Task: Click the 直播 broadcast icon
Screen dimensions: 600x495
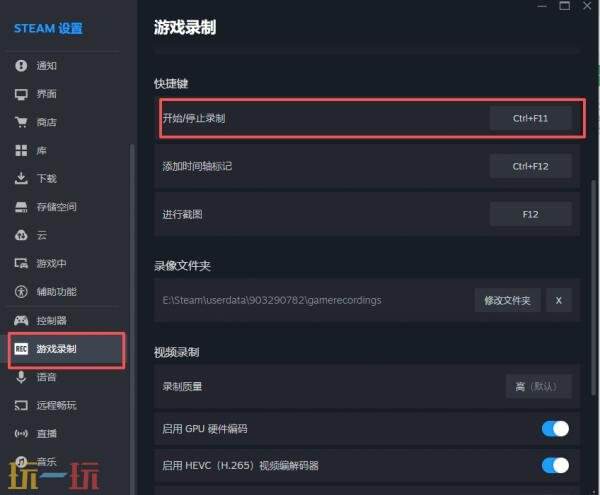Action: tap(21, 433)
